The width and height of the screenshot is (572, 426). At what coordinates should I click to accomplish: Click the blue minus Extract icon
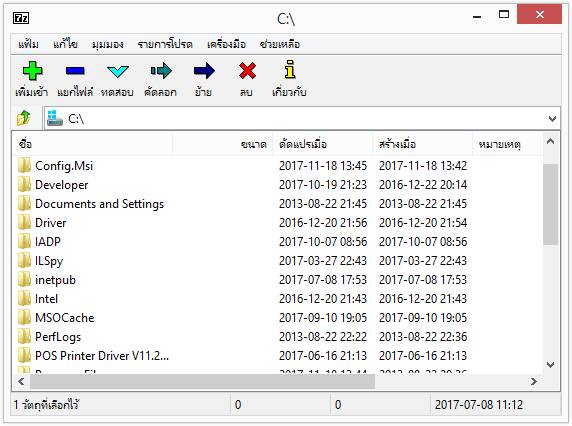tap(75, 71)
